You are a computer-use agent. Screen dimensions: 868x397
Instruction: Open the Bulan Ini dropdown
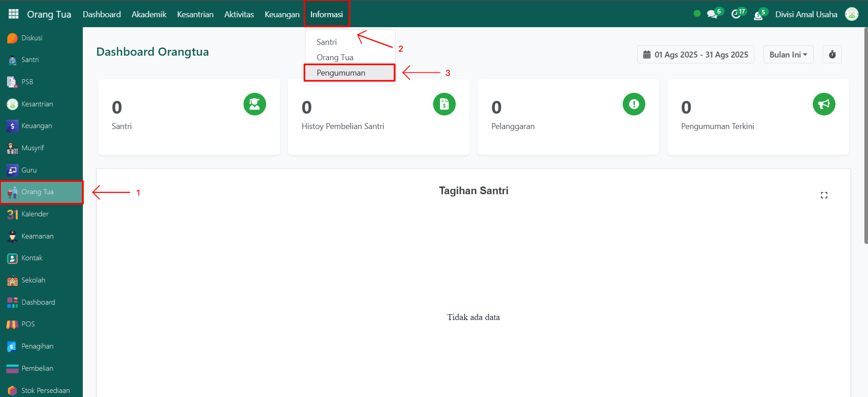[788, 55]
